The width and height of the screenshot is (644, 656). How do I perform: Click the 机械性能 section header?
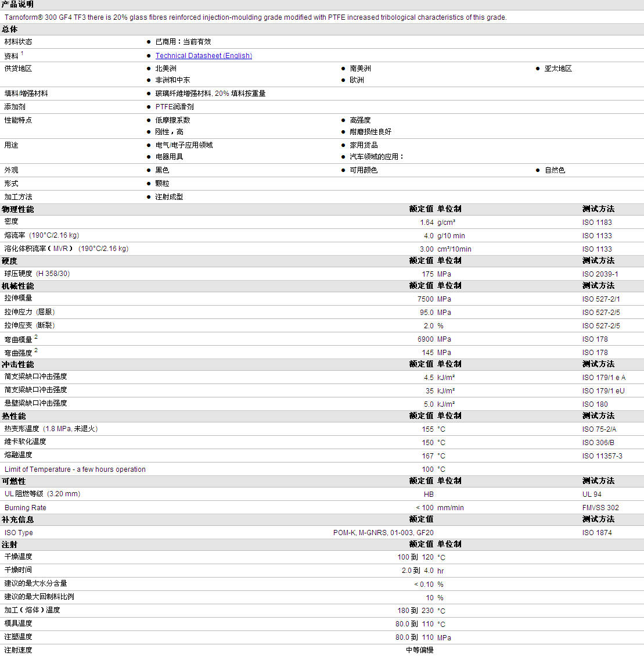click(17, 286)
